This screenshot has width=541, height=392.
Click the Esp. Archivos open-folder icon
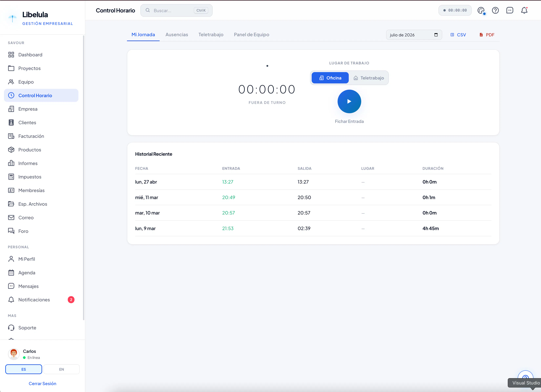click(x=11, y=204)
